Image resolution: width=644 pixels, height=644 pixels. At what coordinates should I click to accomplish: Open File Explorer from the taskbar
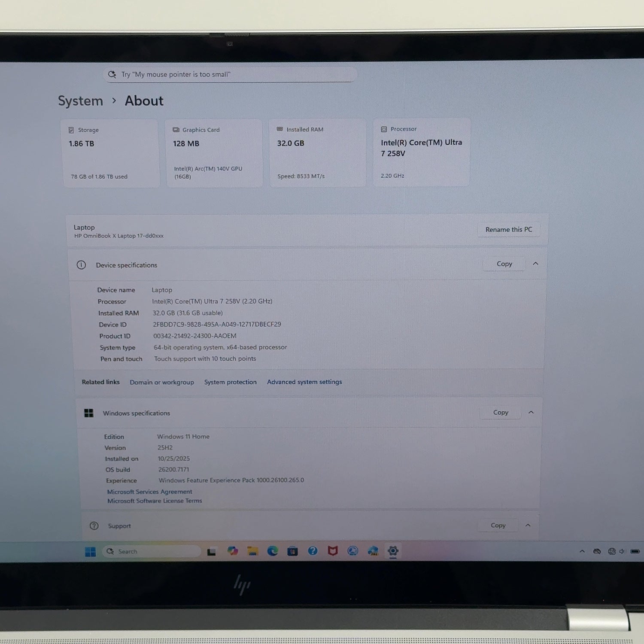(x=252, y=551)
